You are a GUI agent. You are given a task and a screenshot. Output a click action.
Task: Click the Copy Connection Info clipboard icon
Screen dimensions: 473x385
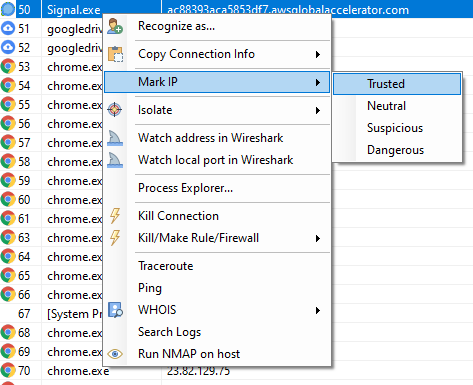[115, 54]
